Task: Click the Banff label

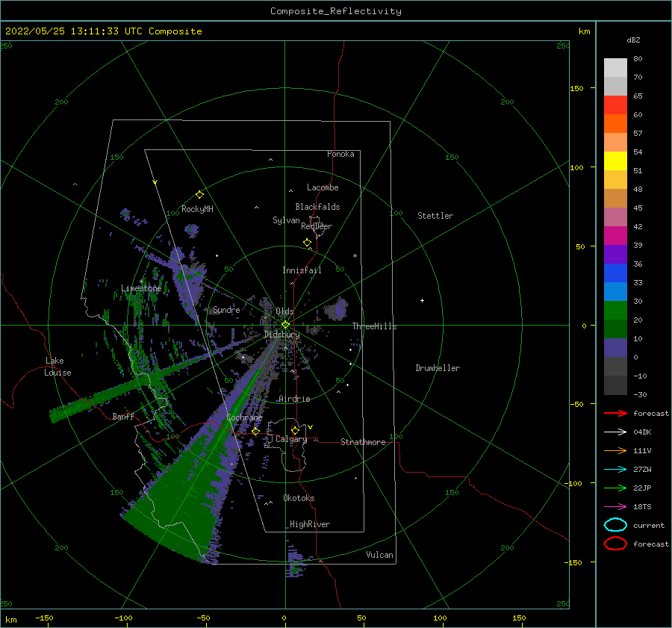Action: pyautogui.click(x=123, y=416)
